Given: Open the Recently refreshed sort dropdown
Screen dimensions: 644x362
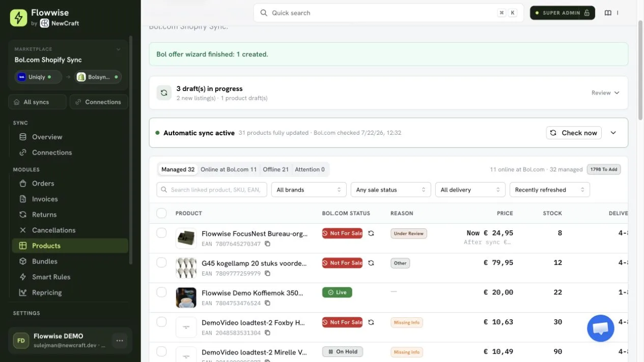Looking at the screenshot, I should (550, 190).
